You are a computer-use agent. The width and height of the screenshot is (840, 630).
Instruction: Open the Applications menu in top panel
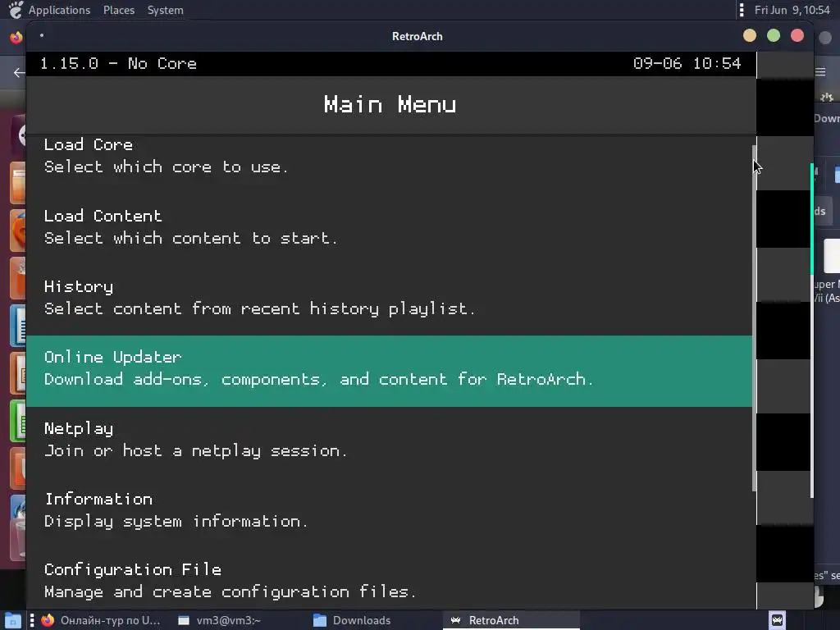pos(59,10)
